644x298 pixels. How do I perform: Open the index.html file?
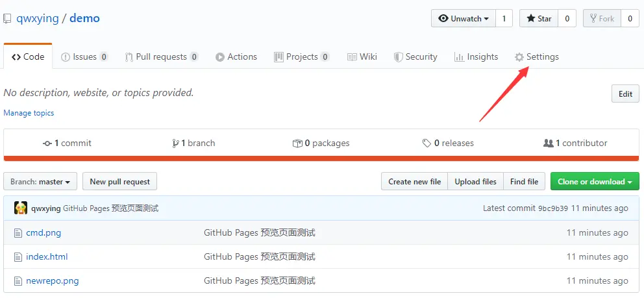point(47,257)
